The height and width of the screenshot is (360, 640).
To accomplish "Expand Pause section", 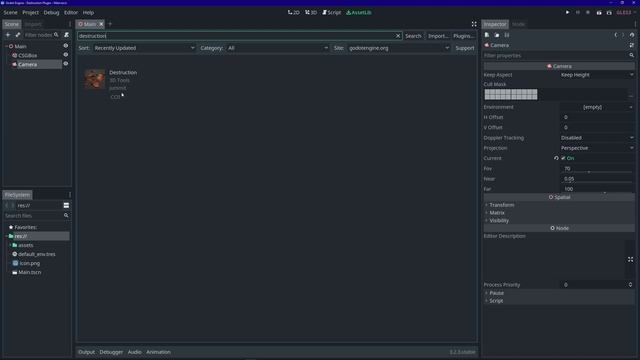I will tap(559, 293).
